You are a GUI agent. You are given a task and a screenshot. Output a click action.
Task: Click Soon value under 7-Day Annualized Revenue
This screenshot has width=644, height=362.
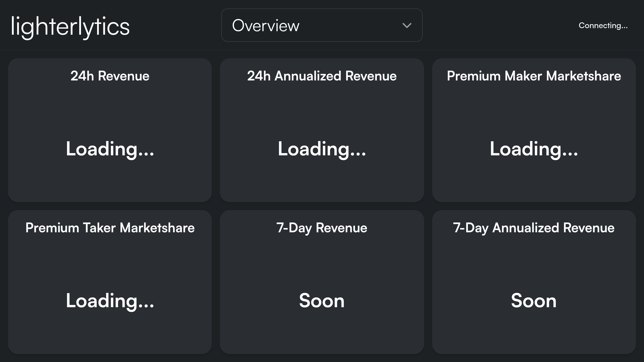point(534,301)
